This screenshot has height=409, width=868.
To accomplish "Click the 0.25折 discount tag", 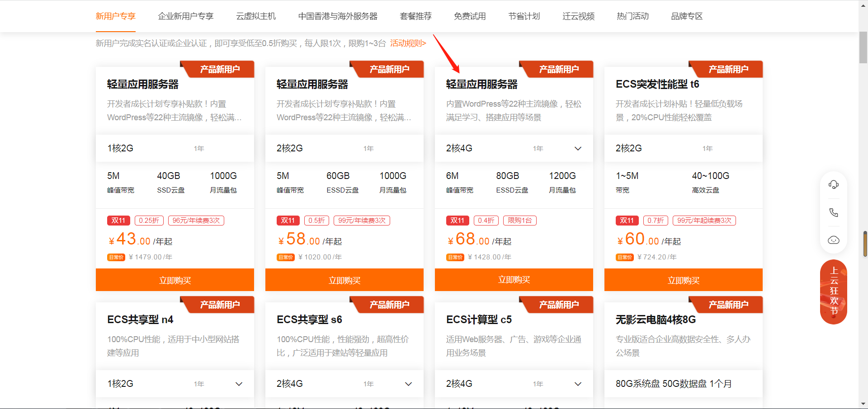I will click(x=149, y=221).
